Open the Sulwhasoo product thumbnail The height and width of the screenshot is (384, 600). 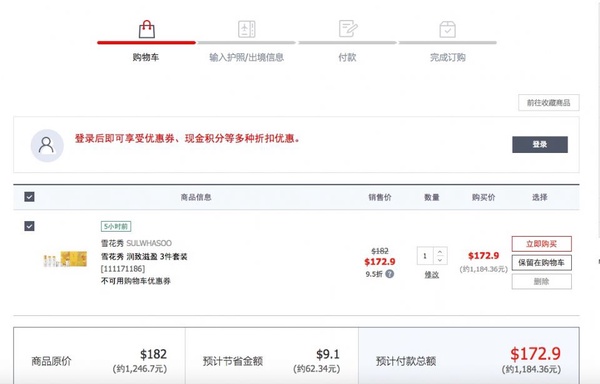click(65, 259)
